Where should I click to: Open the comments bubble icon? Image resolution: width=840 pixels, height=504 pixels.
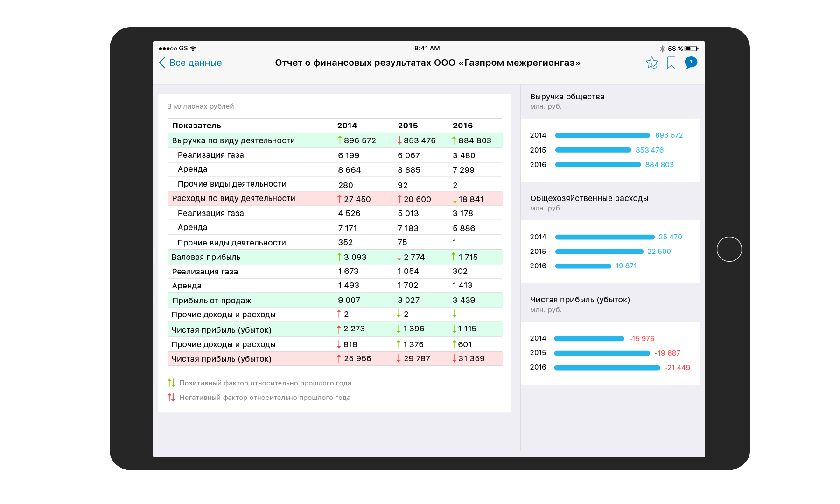pos(691,63)
